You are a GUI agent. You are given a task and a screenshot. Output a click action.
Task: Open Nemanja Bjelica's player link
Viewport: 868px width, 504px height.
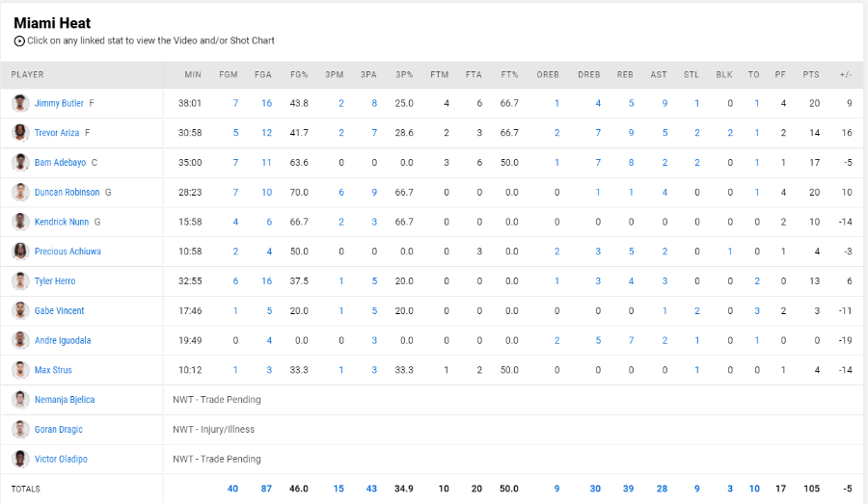(x=65, y=399)
